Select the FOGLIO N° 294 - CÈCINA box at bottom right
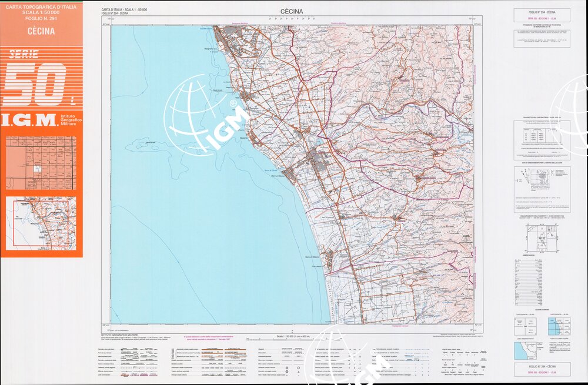Viewport: 588px width, 385px height. tap(541, 367)
